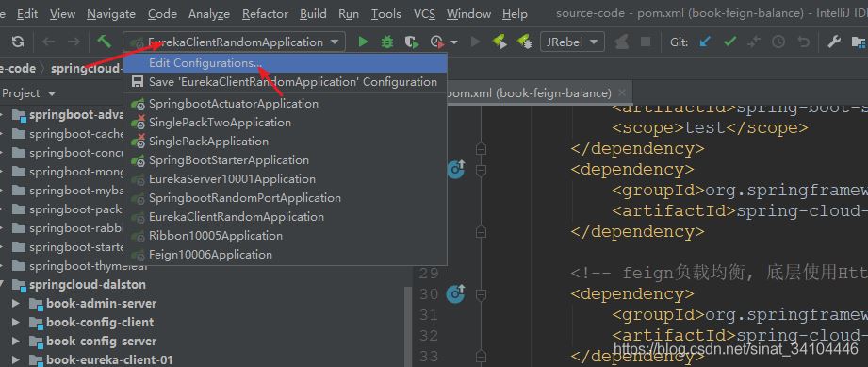The height and width of the screenshot is (367, 868).
Task: Click the Sync refresh icon in the toolbar
Action: click(18, 42)
